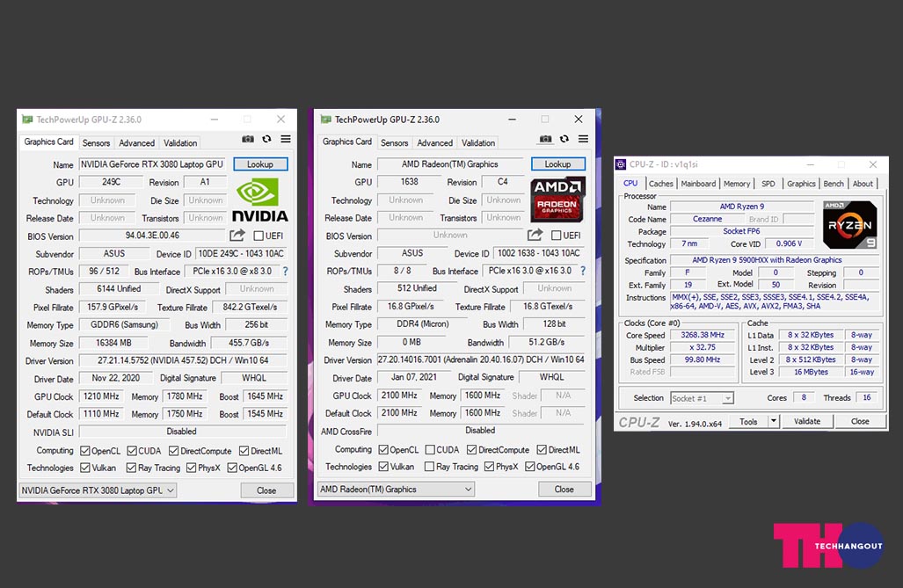
Task: Click the Code Name value Cezanne
Action: click(x=707, y=219)
